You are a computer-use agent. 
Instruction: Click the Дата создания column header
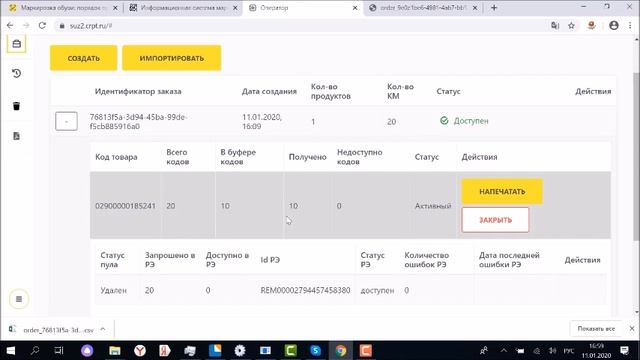pos(269,91)
